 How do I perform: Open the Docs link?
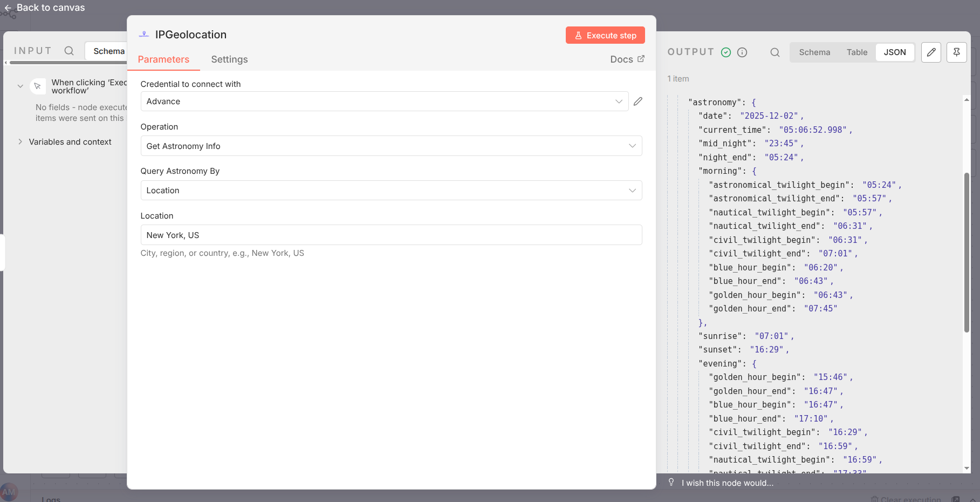(627, 59)
